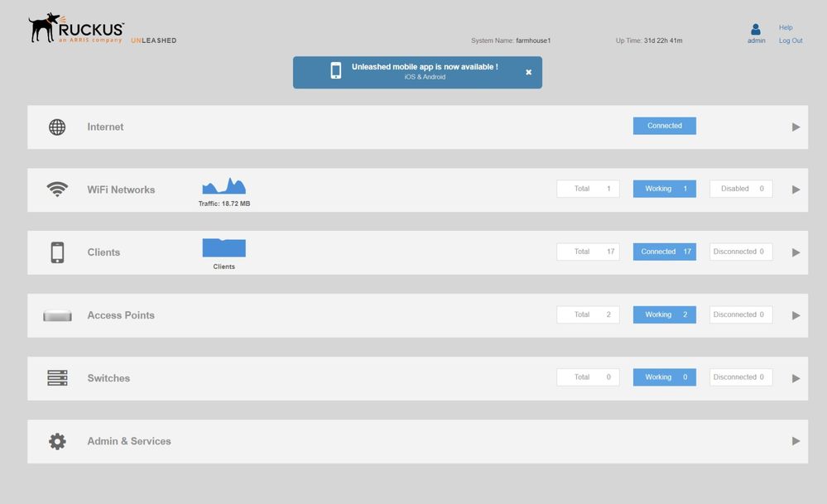Click the Admin & Services gear icon
This screenshot has width=827, height=504.
[x=57, y=441]
